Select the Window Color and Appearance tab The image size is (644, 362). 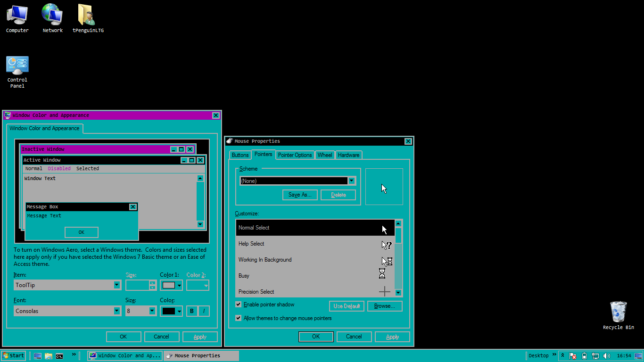tap(45, 128)
